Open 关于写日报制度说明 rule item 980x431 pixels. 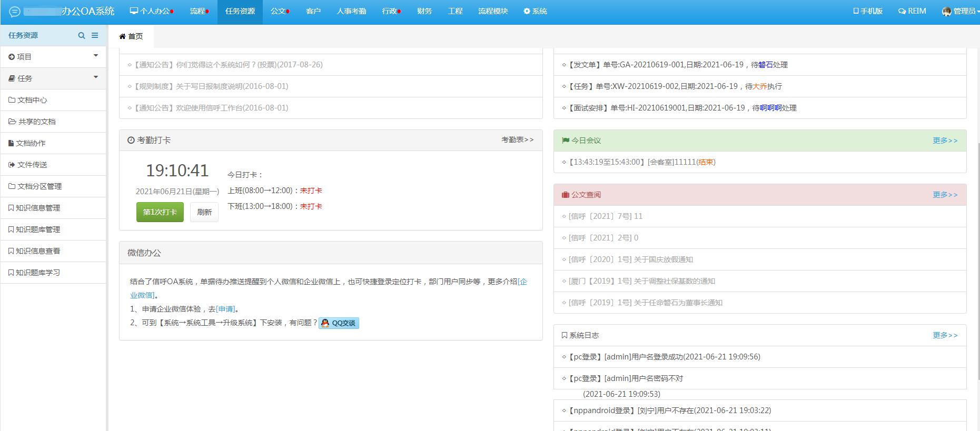(331, 86)
